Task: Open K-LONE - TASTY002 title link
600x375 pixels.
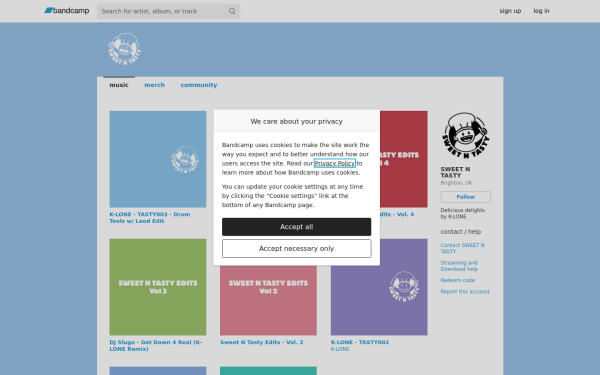Action: (x=360, y=342)
